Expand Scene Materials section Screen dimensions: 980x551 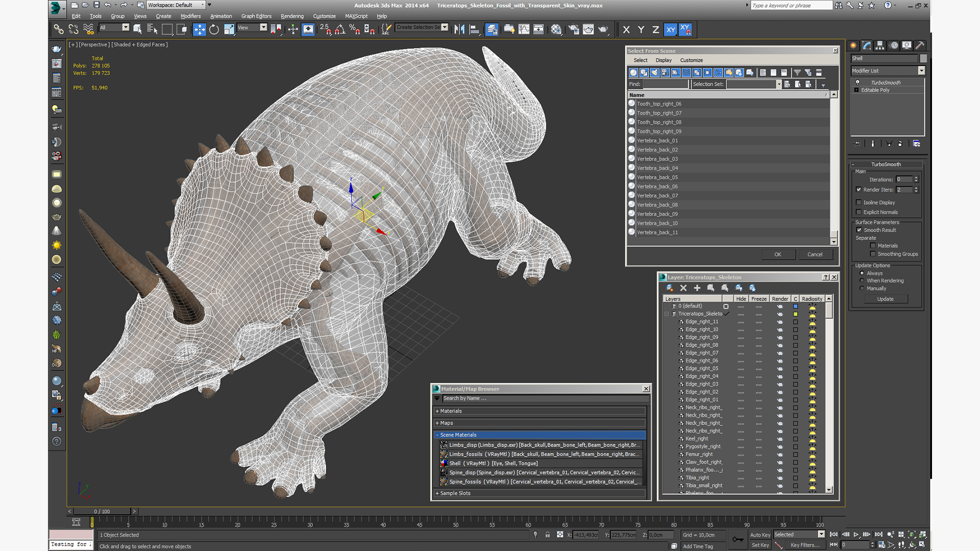coord(436,435)
